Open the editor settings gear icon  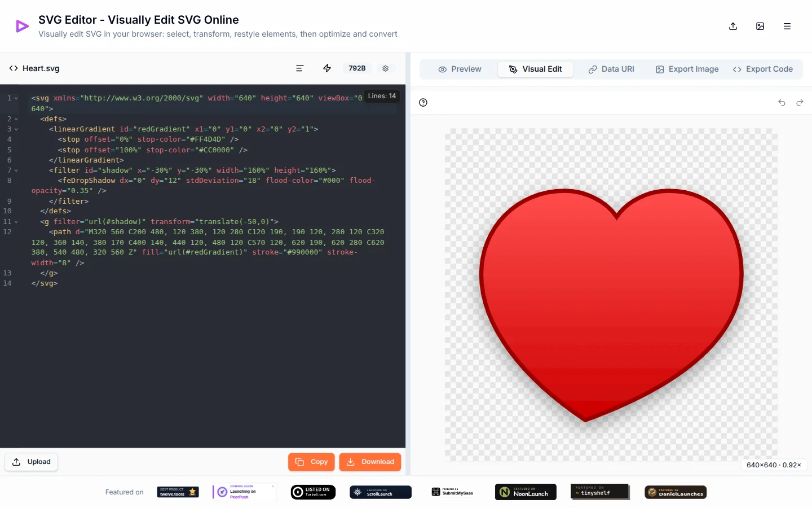[386, 68]
